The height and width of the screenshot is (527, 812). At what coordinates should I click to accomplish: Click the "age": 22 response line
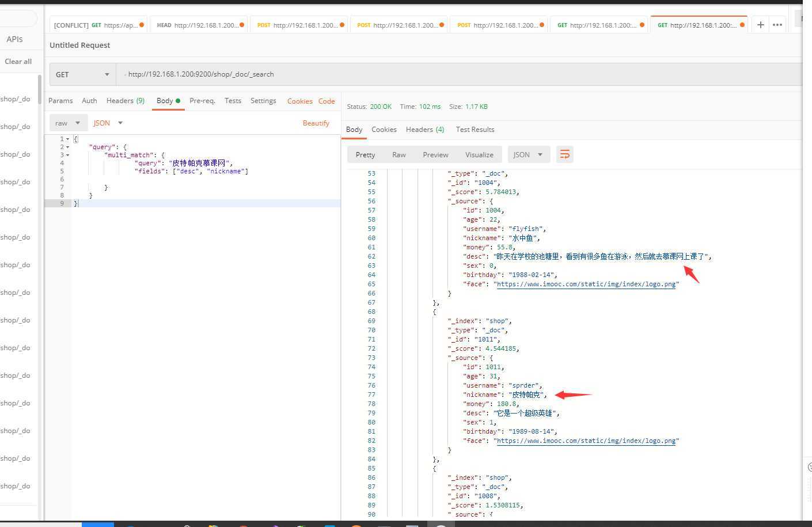pyautogui.click(x=482, y=219)
